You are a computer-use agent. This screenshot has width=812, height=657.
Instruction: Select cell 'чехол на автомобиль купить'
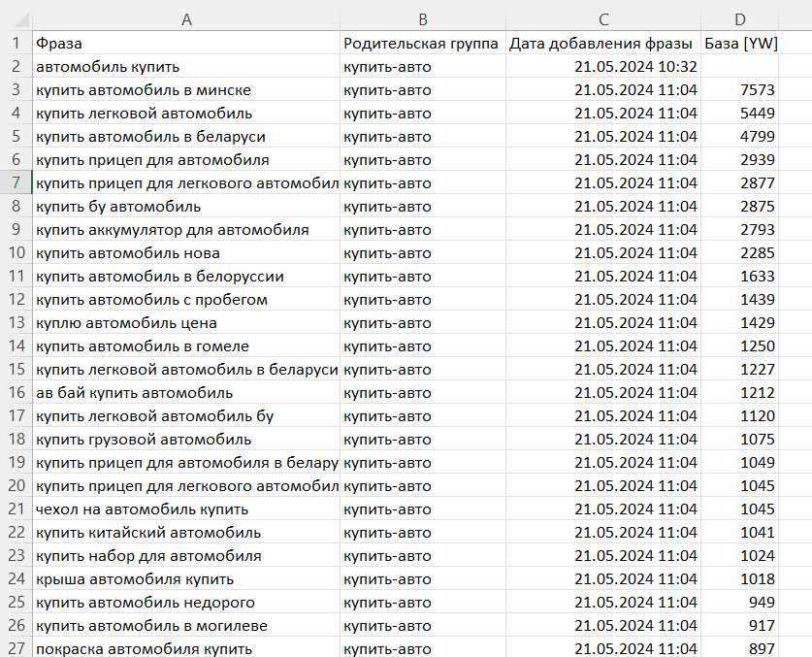186,509
